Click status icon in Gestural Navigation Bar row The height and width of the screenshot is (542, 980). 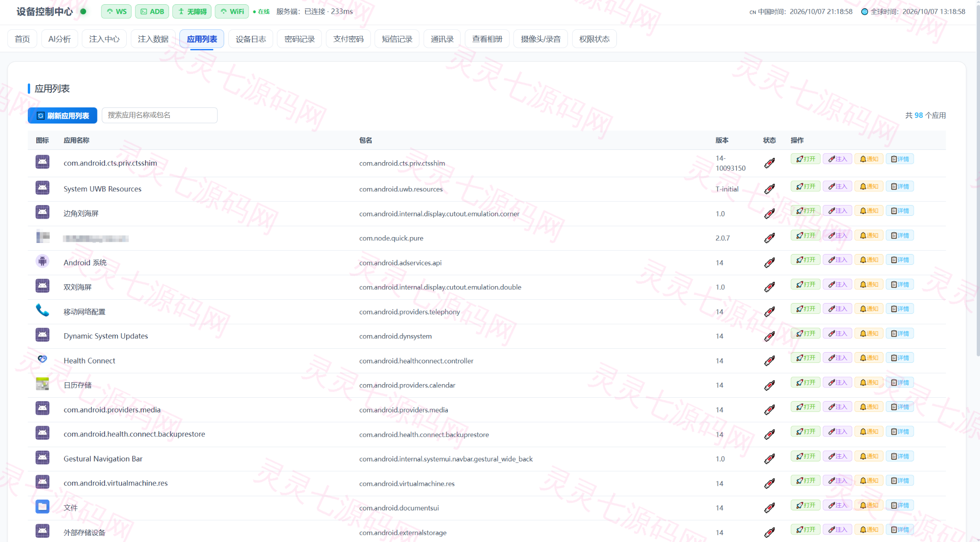(x=769, y=459)
